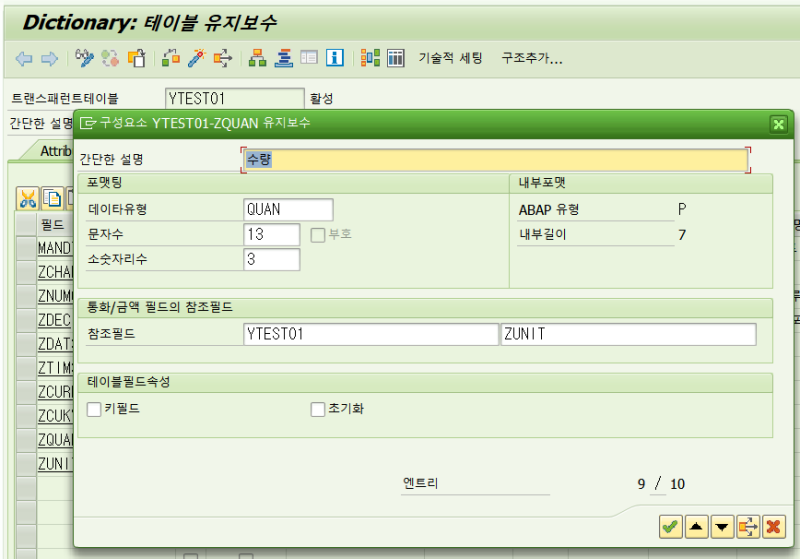Click the transfer icon beside down arrow
The height and width of the screenshot is (559, 800).
click(x=748, y=526)
